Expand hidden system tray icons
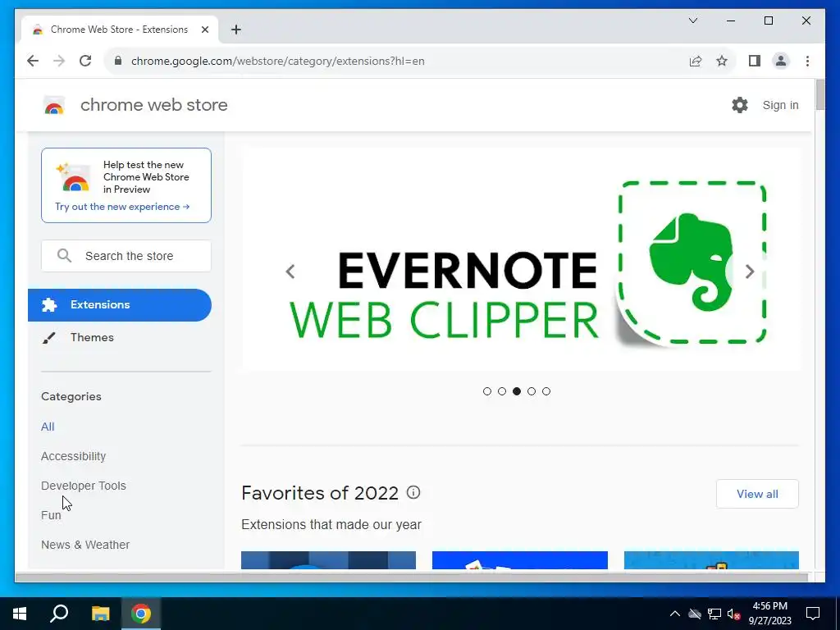The height and width of the screenshot is (630, 840). [x=674, y=614]
